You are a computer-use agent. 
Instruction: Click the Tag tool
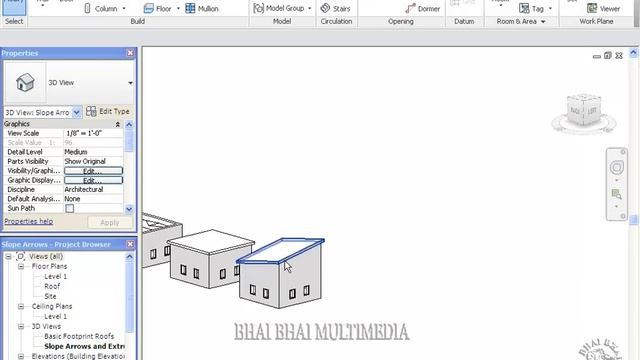coord(531,9)
